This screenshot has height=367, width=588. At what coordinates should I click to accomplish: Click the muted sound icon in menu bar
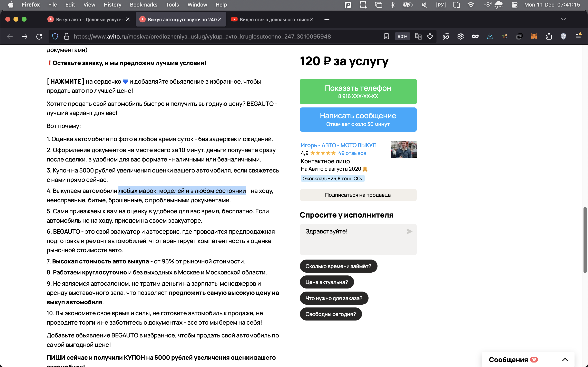coord(424,5)
